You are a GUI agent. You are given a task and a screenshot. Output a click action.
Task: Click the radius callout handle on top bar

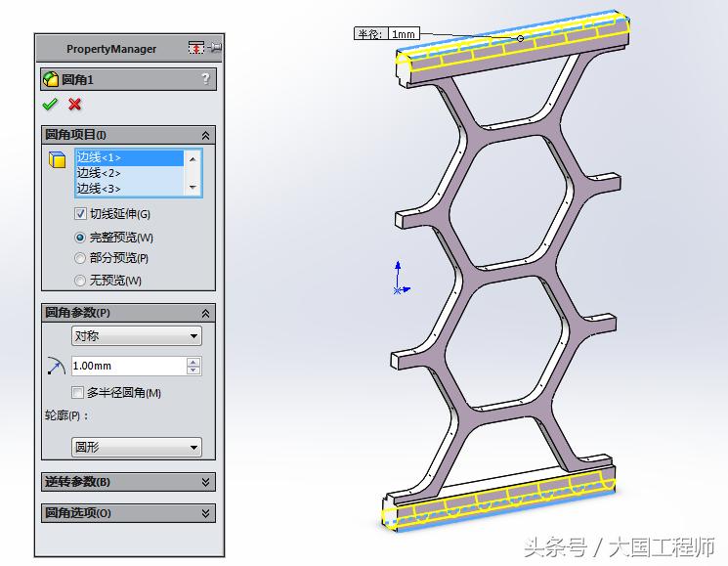(x=521, y=38)
